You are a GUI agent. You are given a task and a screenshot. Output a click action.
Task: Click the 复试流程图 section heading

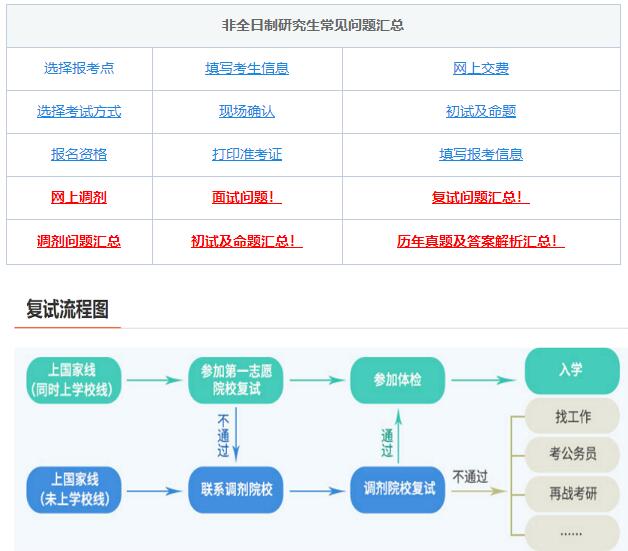68,309
